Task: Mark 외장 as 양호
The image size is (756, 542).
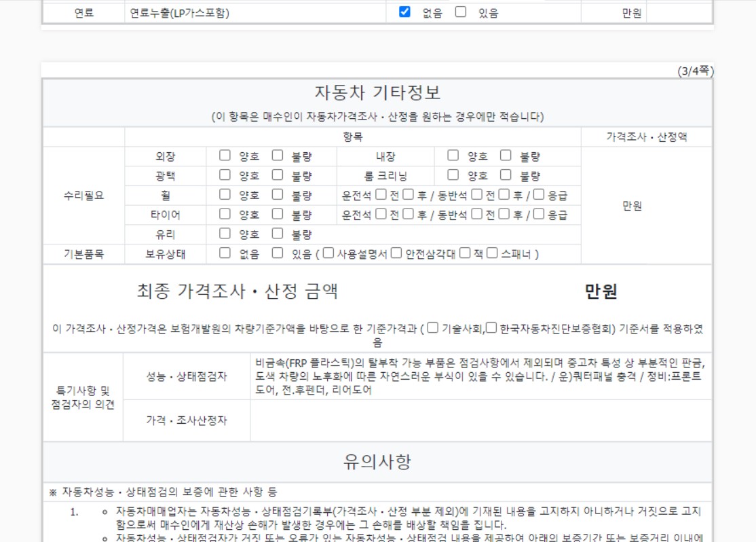Action: coord(225,156)
